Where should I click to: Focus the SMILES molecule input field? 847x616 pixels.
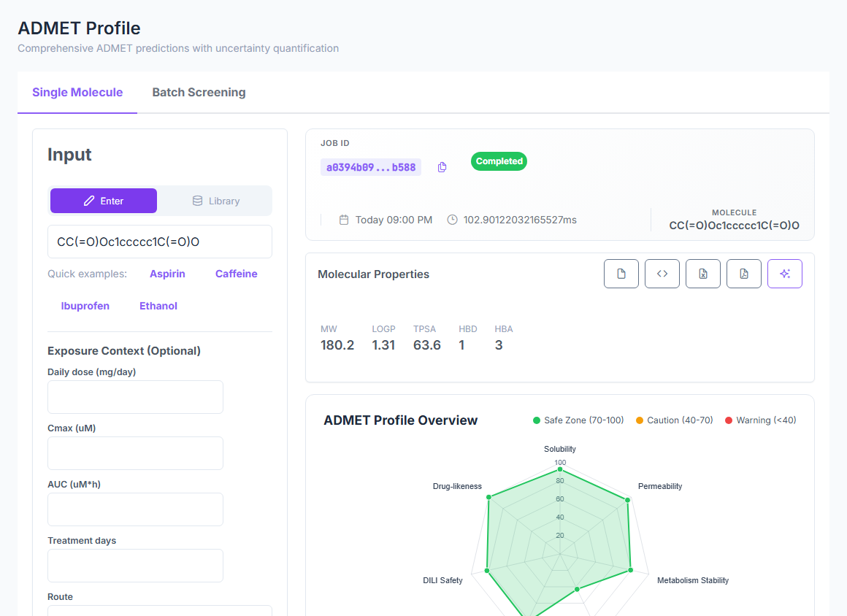point(160,242)
